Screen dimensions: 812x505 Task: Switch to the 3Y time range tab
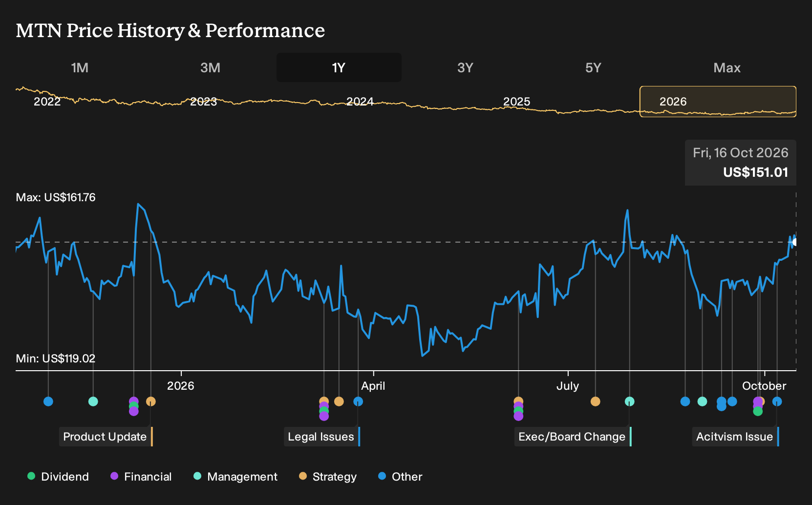click(x=465, y=67)
